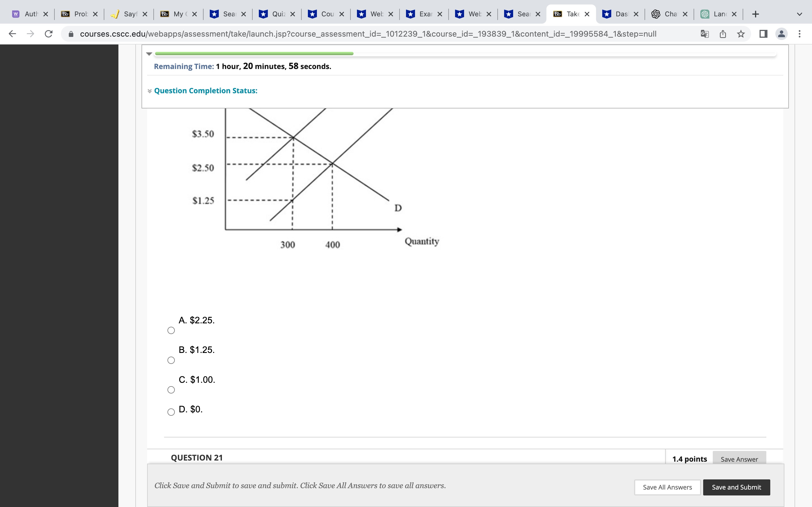
Task: Click the share icon in the address bar
Action: pos(722,34)
